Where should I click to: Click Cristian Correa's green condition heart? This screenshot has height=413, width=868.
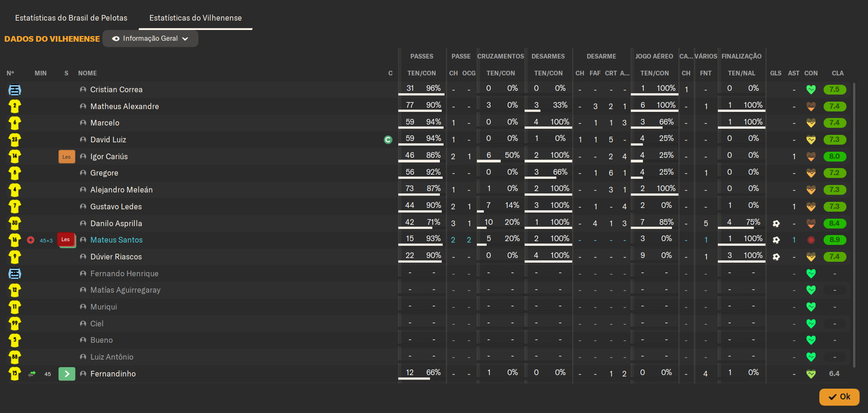pos(811,89)
